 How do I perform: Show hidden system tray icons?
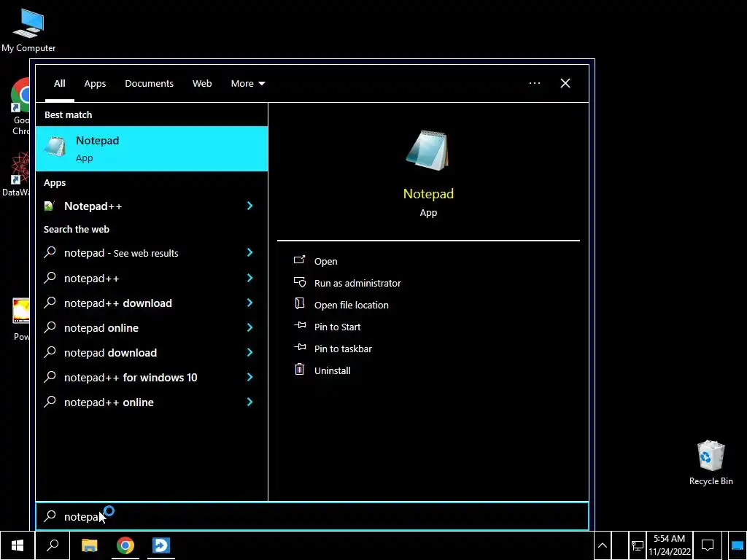[602, 545]
